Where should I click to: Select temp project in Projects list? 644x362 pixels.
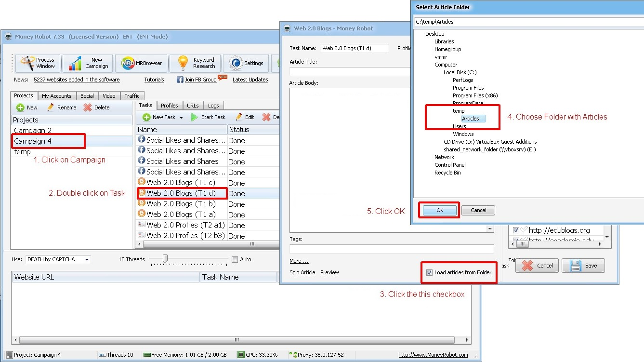point(72,152)
